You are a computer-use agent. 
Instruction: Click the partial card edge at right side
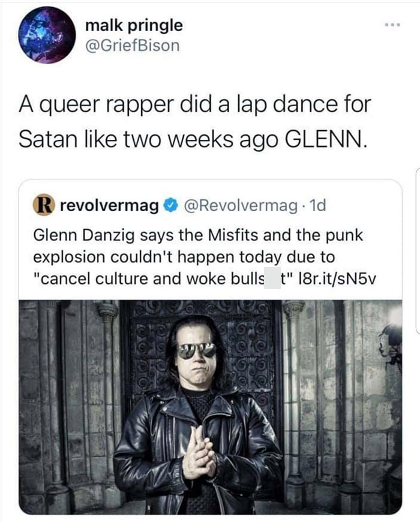pos(418,251)
